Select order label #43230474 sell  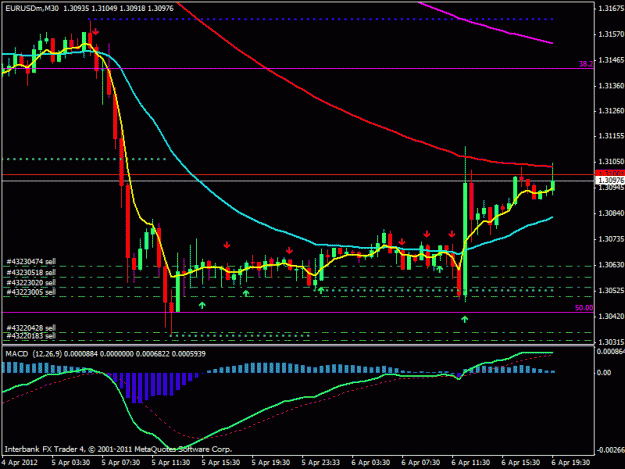point(31,261)
